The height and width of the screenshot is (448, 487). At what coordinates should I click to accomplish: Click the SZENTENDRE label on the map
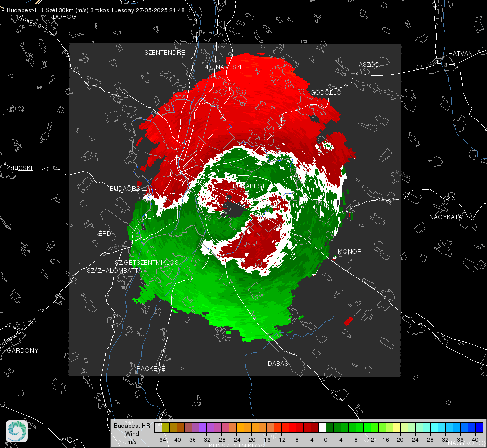pos(165,53)
